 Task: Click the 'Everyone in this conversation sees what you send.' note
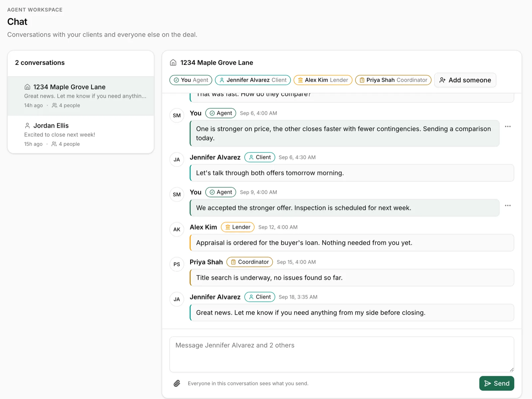[x=248, y=383]
